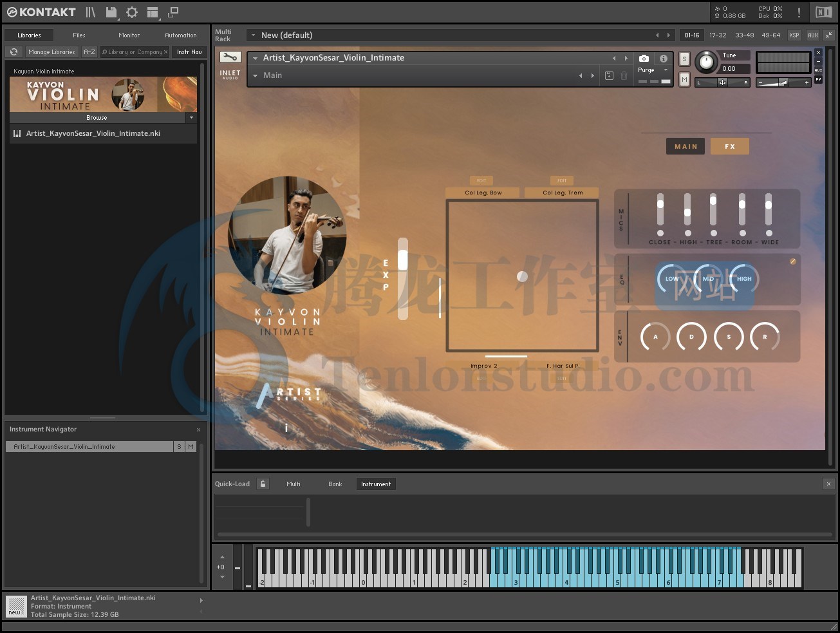This screenshot has width=840, height=633.
Task: Switch to the Automation tab
Action: [x=181, y=35]
